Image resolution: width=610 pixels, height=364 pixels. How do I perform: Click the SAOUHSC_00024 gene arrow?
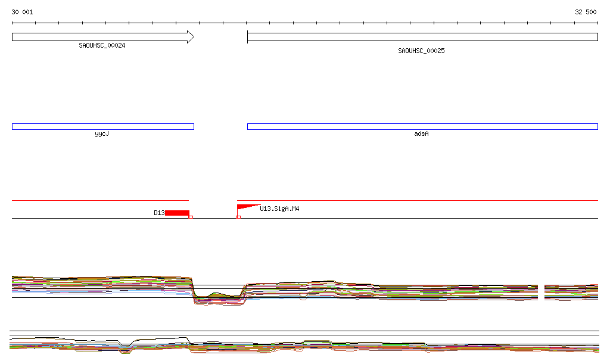pos(103,37)
